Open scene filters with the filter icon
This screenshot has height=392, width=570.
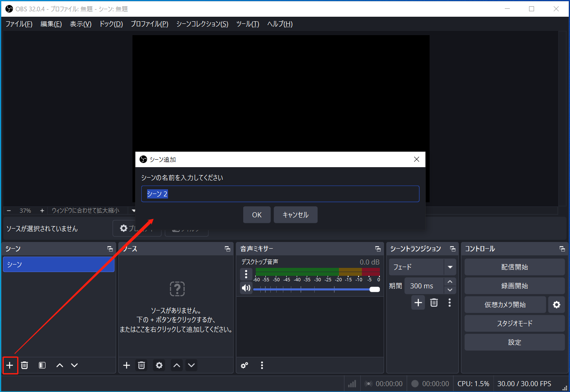coord(42,365)
